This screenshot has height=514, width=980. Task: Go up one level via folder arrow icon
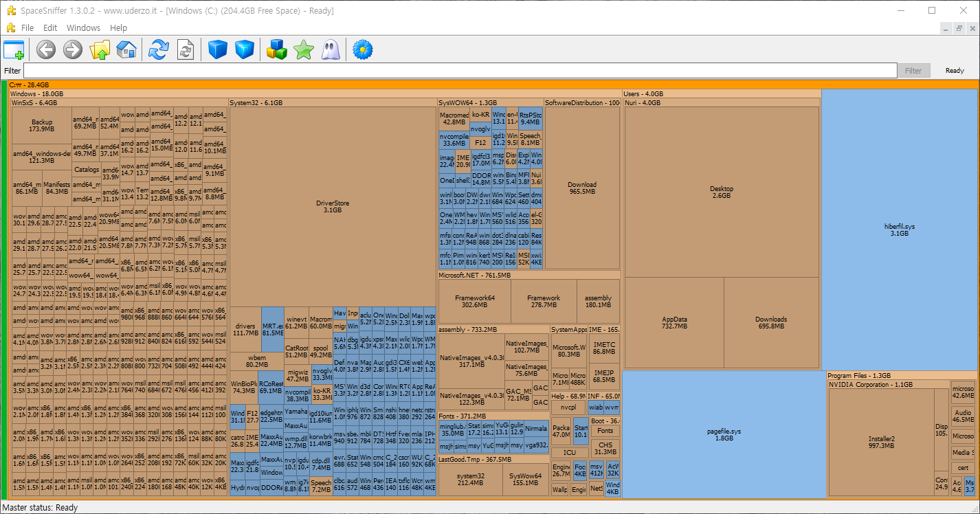point(100,49)
